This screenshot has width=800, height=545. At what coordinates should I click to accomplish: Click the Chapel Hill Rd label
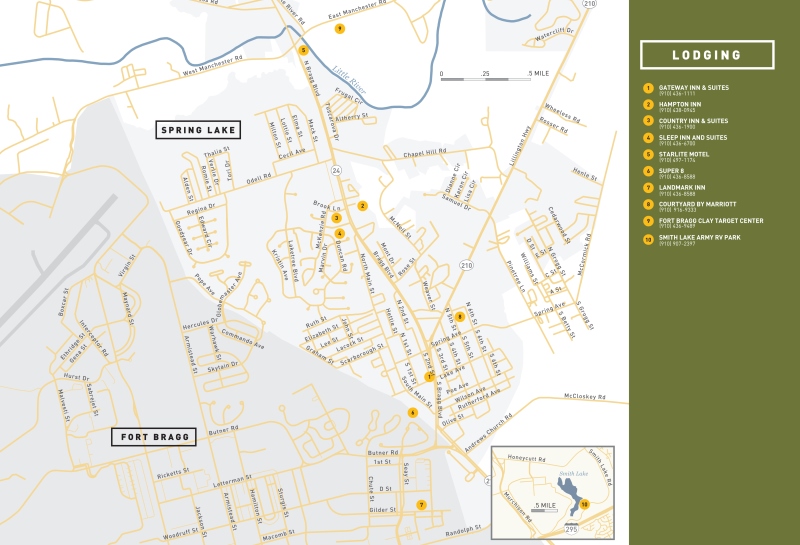(424, 153)
